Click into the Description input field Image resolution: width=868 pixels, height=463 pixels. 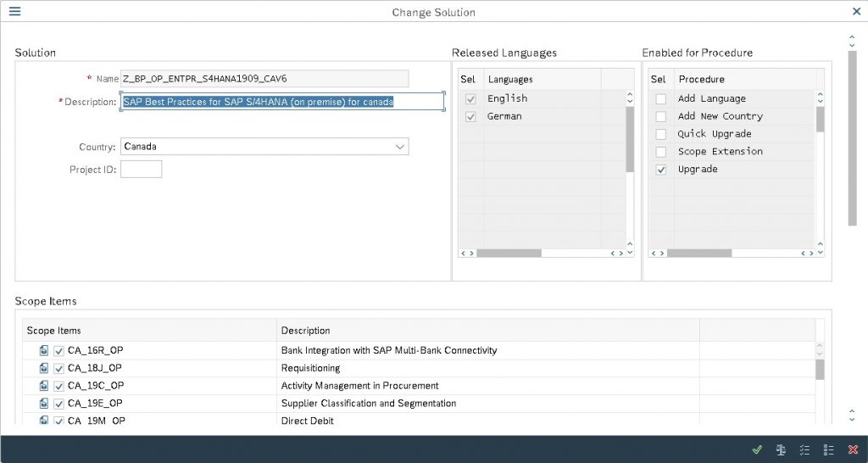click(282, 102)
